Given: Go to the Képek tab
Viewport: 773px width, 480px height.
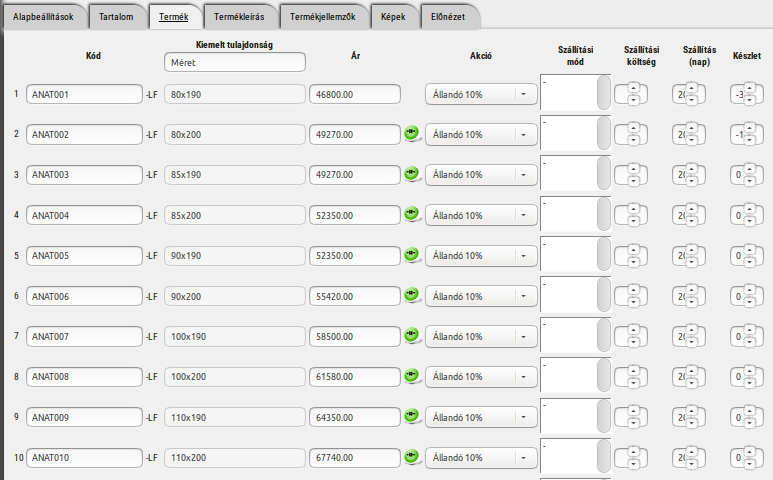Looking at the screenshot, I should pyautogui.click(x=393, y=17).
